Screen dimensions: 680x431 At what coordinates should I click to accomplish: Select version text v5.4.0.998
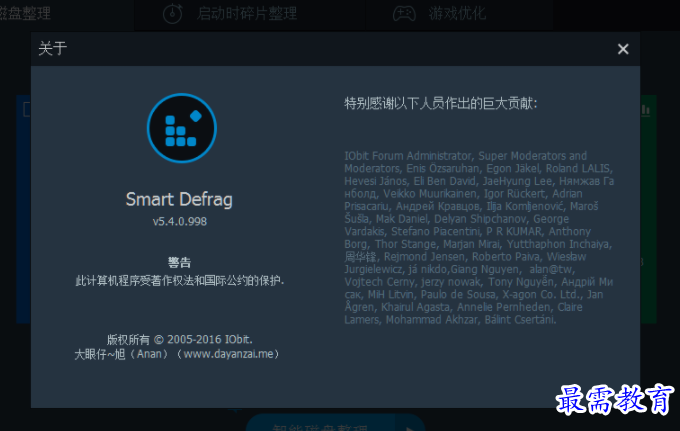tap(180, 222)
